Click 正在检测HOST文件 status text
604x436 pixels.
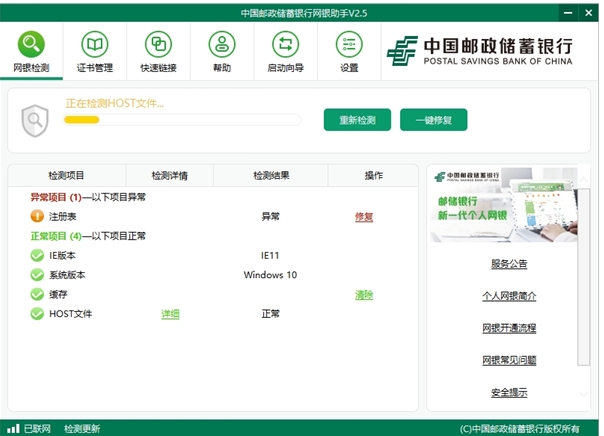click(114, 103)
